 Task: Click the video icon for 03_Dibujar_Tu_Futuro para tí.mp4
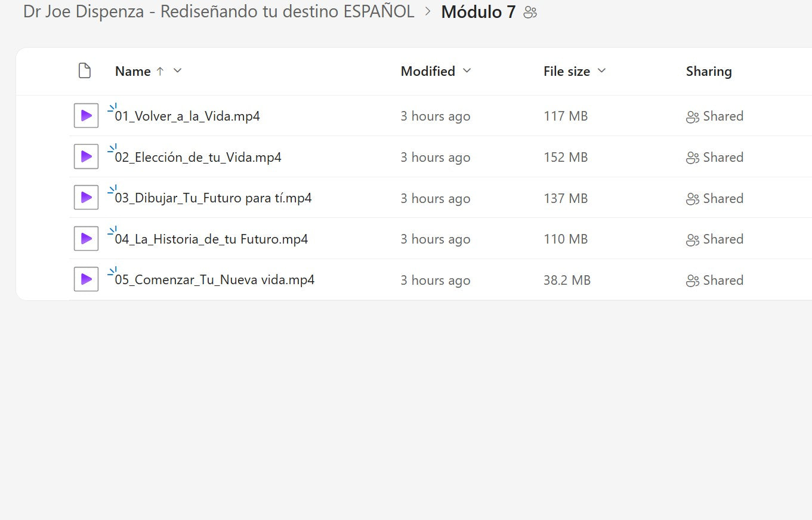coord(86,198)
